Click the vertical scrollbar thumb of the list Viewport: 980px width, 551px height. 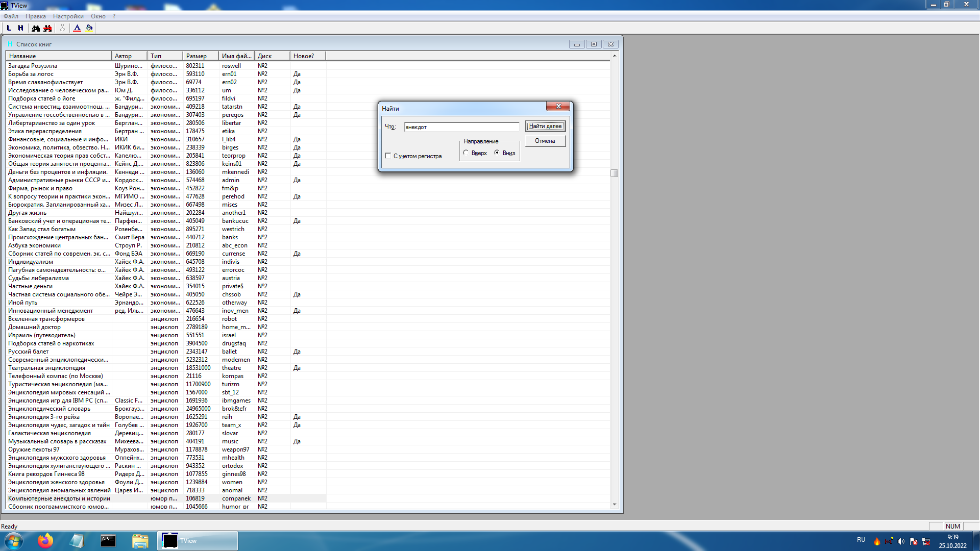(615, 173)
